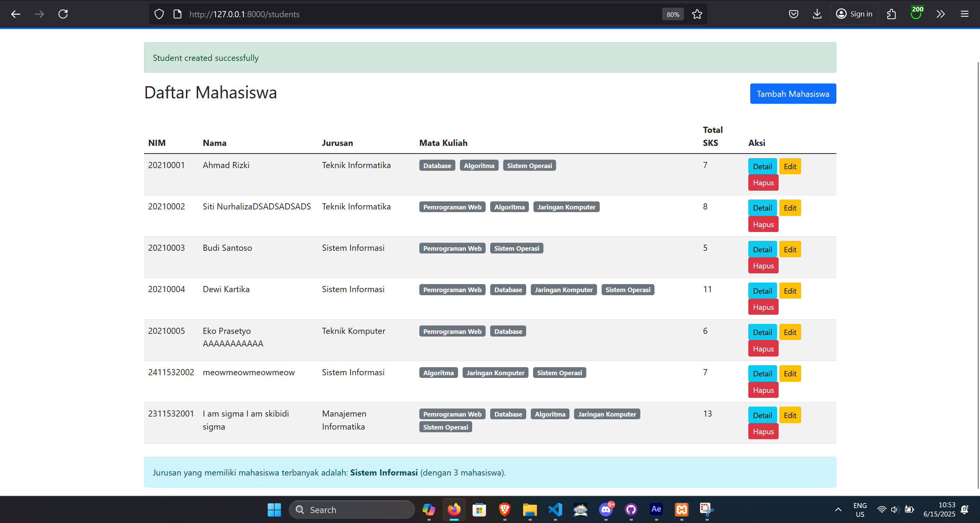
Task: Open the downloads arrow icon
Action: tap(817, 14)
